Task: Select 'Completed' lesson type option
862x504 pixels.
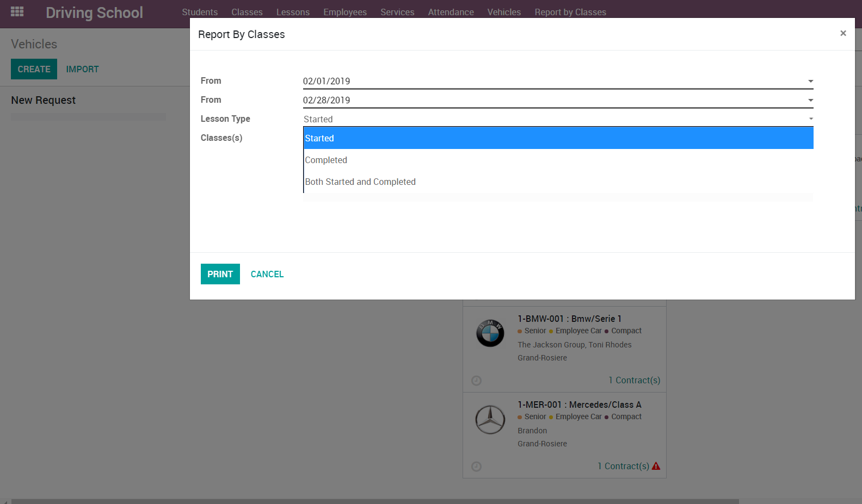Action: (x=326, y=160)
